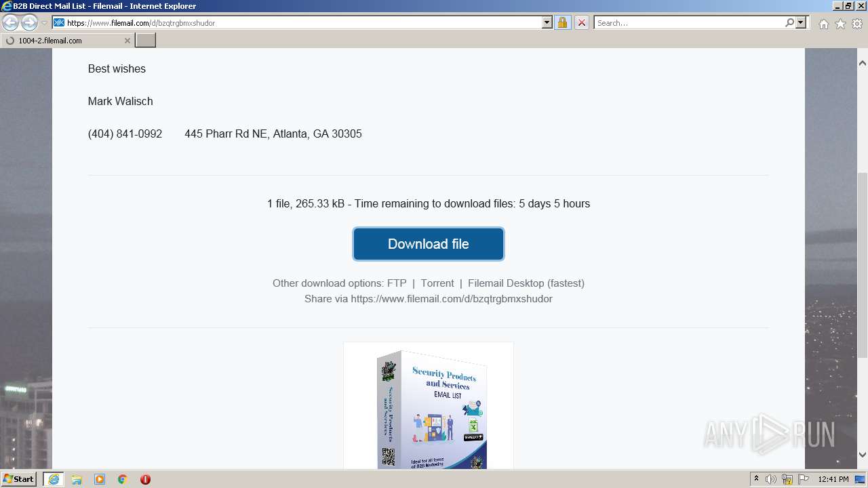Click the browser Back arrow button

[11, 23]
